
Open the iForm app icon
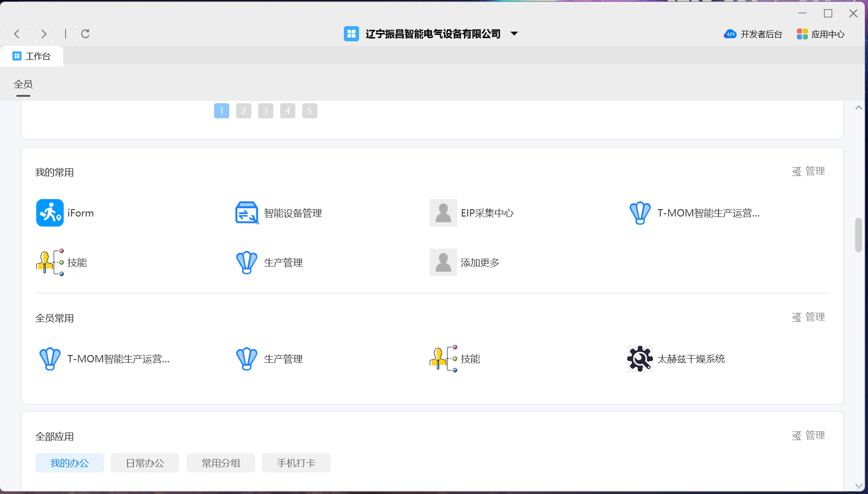50,213
